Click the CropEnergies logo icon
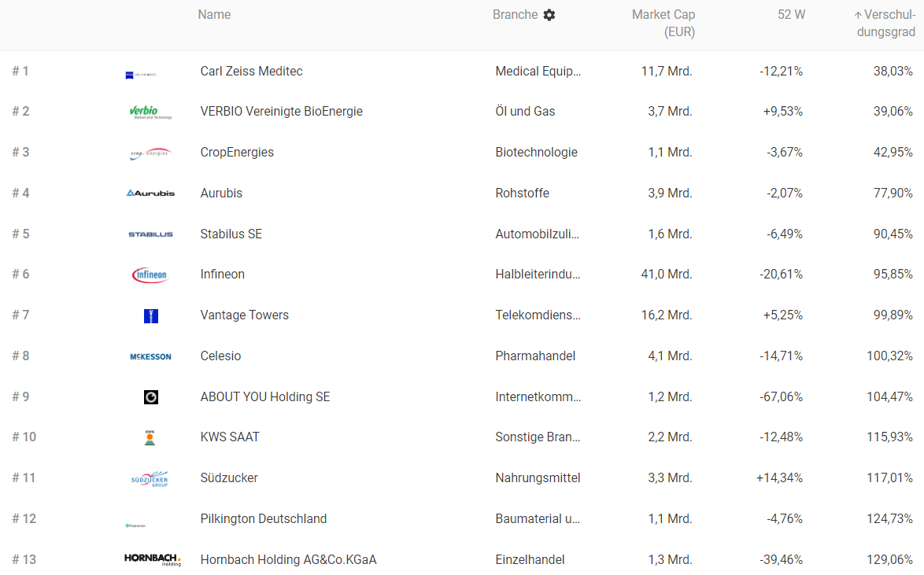The height and width of the screenshot is (575, 924). point(150,153)
